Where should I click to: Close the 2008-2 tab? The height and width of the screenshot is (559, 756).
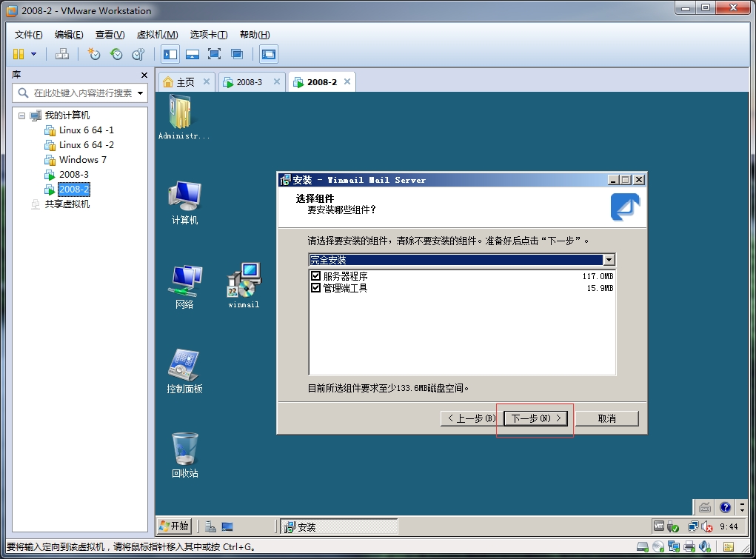click(x=347, y=81)
